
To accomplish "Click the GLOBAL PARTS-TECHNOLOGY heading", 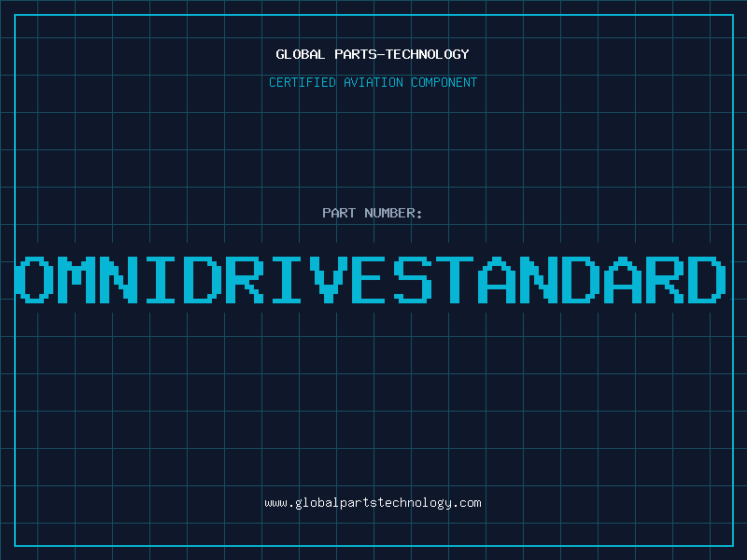I will [373, 54].
